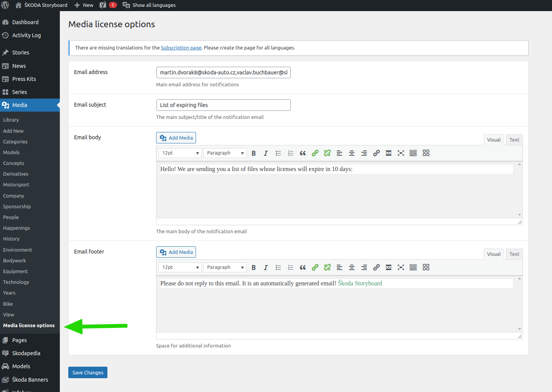Open Paragraph format dropdown in Email body editor
This screenshot has width=552, height=392.
225,153
